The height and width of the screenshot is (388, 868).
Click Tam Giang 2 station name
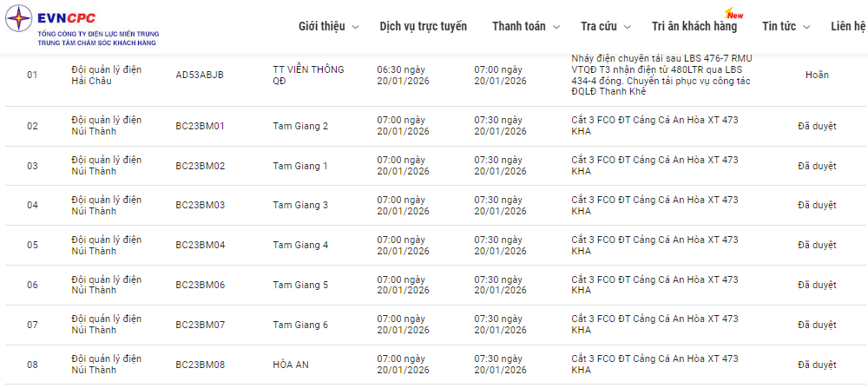point(300,126)
